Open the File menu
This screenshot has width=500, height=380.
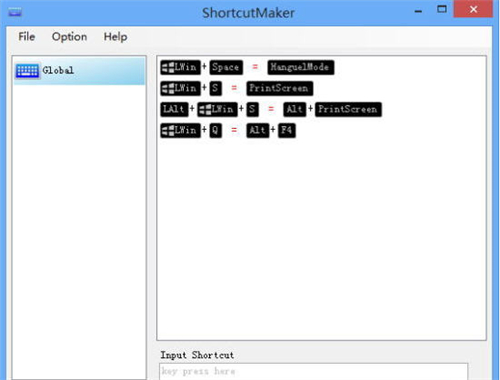26,37
